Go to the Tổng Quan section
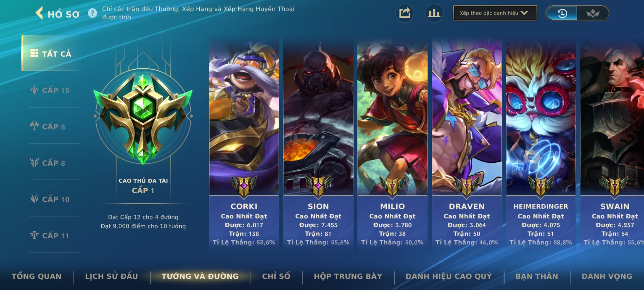This screenshot has width=644, height=290. tap(37, 276)
